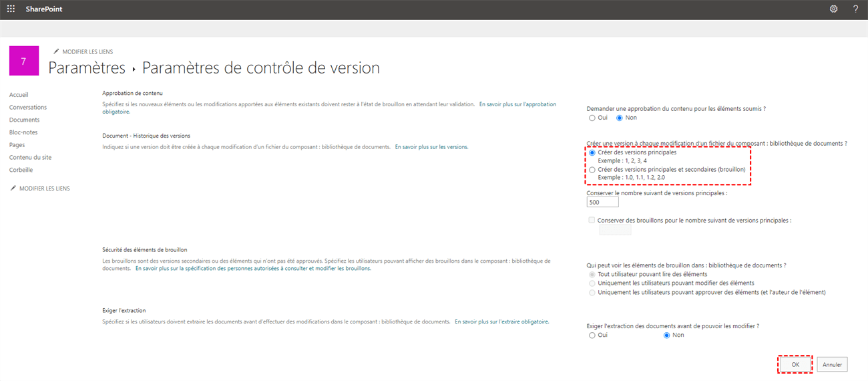
Task: Select Tout utilisateur pouvant lire des éléments
Action: (592, 274)
